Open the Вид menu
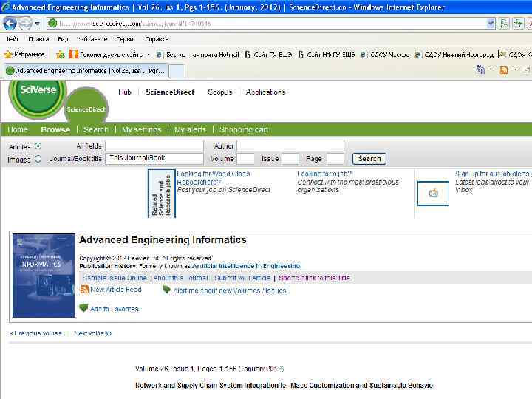Image resolution: width=532 pixels, height=399 pixels. coord(63,39)
